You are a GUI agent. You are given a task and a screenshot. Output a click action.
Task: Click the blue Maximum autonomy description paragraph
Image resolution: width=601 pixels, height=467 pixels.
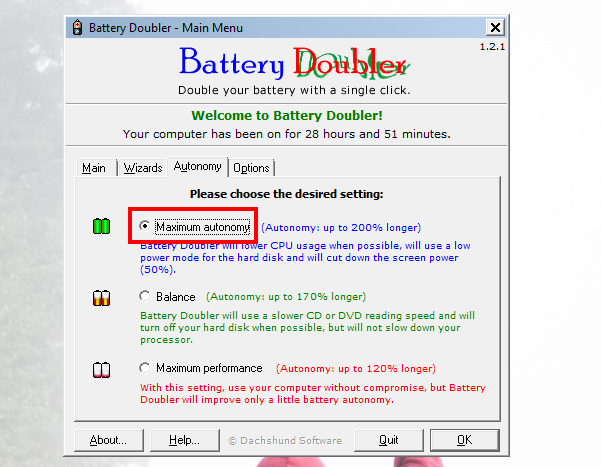tap(305, 258)
